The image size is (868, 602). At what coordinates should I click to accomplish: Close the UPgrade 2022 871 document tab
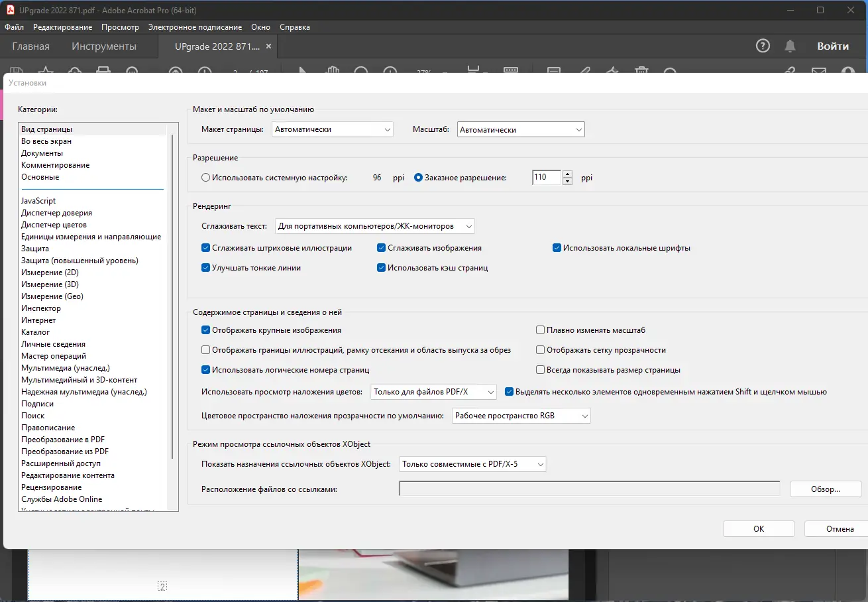[x=268, y=46]
